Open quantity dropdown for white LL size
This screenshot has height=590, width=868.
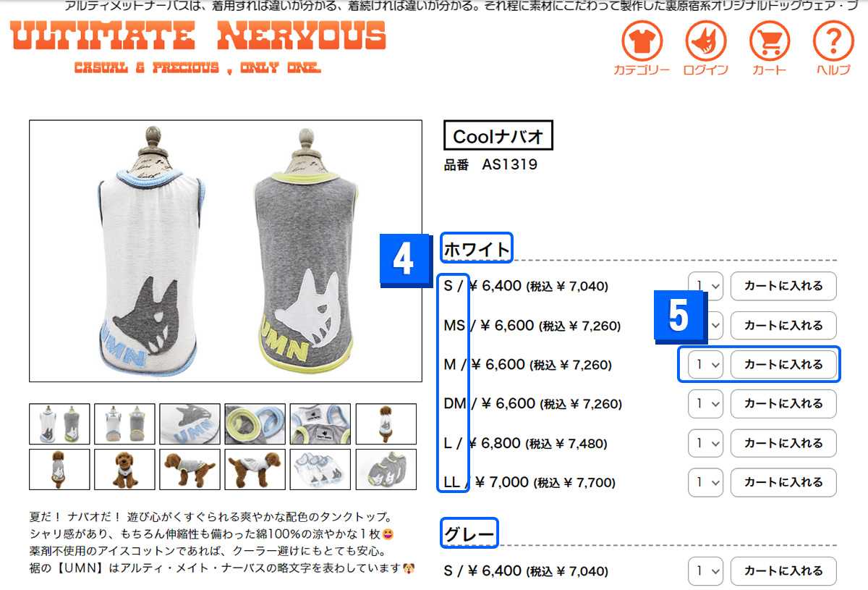[x=705, y=482]
